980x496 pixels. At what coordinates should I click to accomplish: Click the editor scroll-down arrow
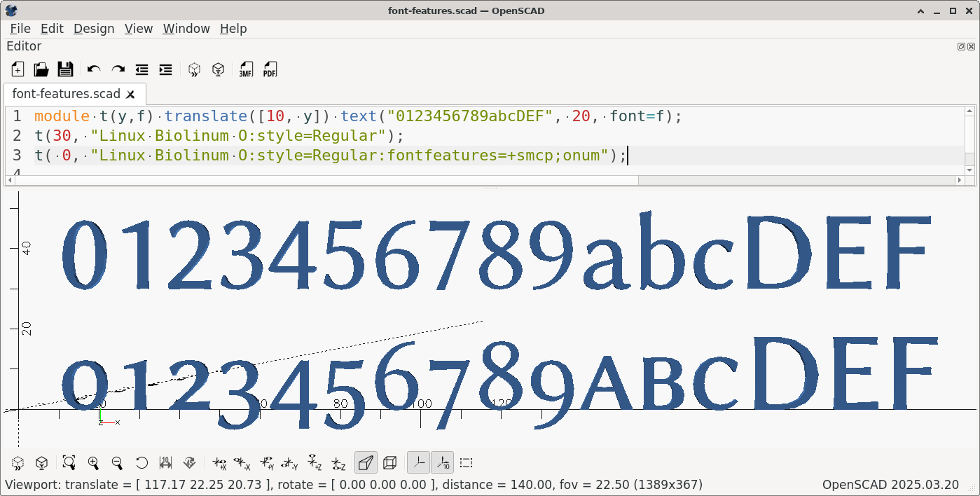pyautogui.click(x=969, y=170)
